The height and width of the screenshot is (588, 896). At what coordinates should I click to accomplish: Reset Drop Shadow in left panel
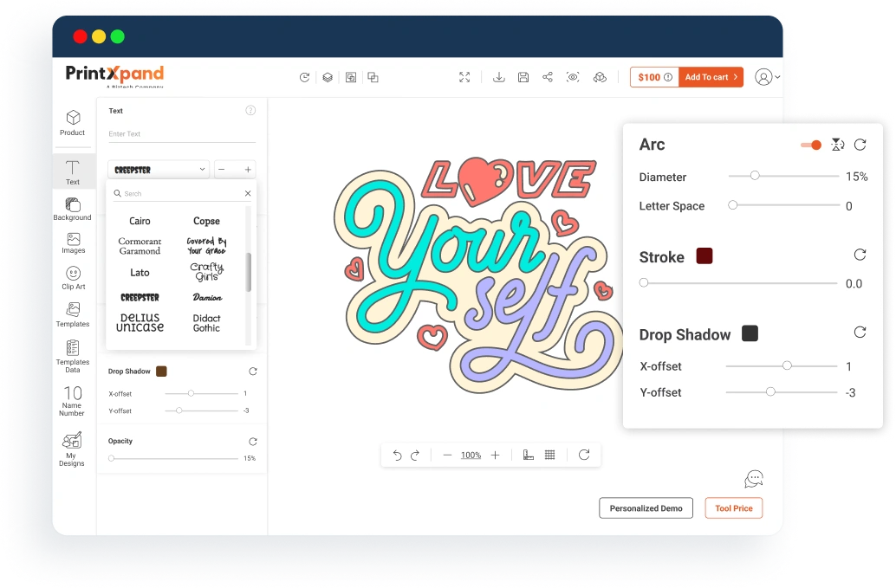point(253,371)
